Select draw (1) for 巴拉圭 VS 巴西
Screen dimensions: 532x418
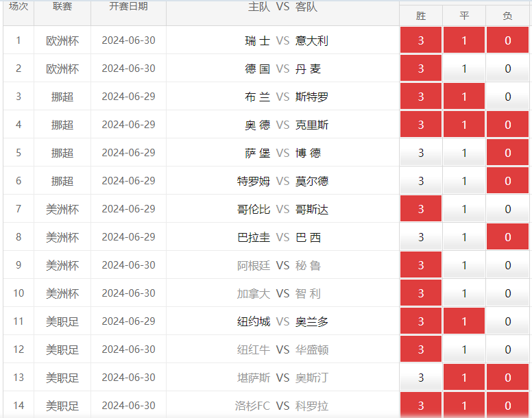coord(464,236)
